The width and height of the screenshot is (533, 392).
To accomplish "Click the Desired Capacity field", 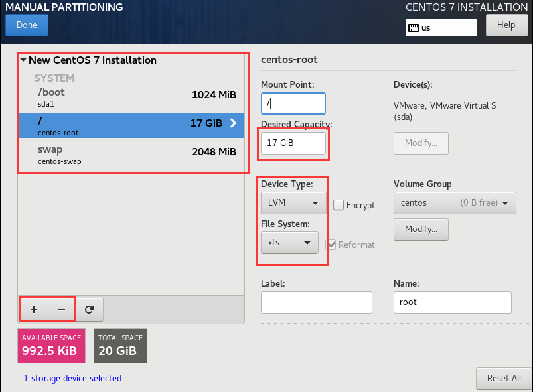I will pos(293,143).
